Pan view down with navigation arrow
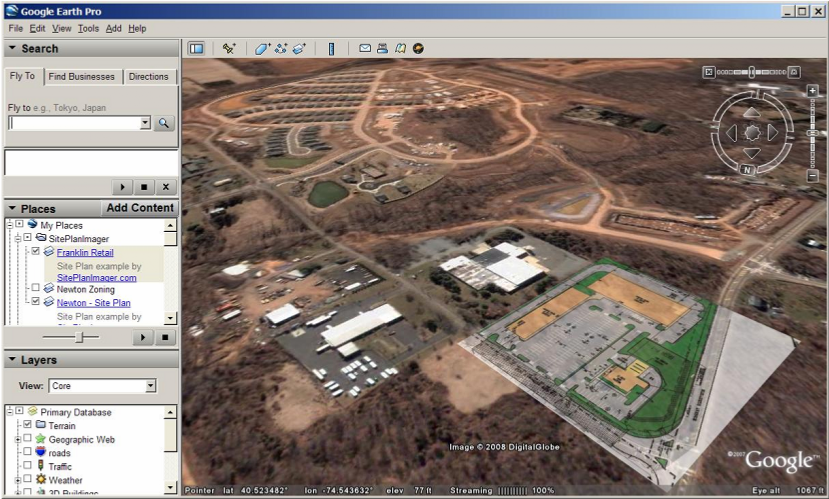 (x=751, y=153)
